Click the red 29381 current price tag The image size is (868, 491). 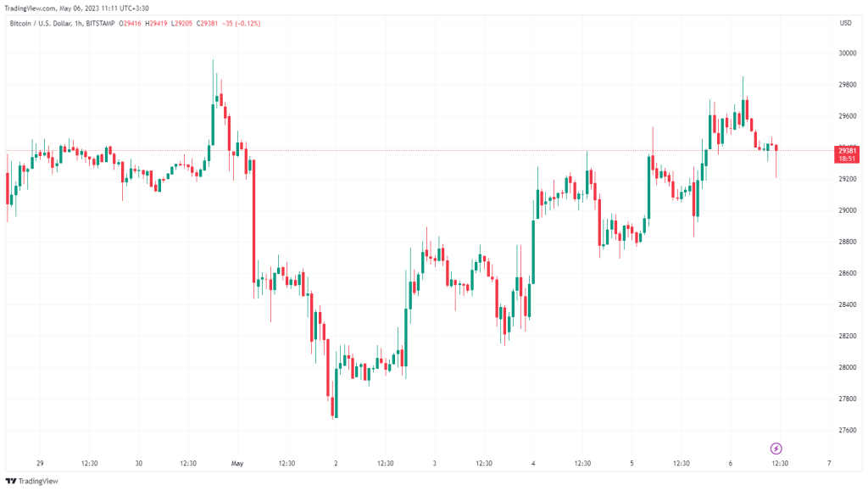click(845, 150)
